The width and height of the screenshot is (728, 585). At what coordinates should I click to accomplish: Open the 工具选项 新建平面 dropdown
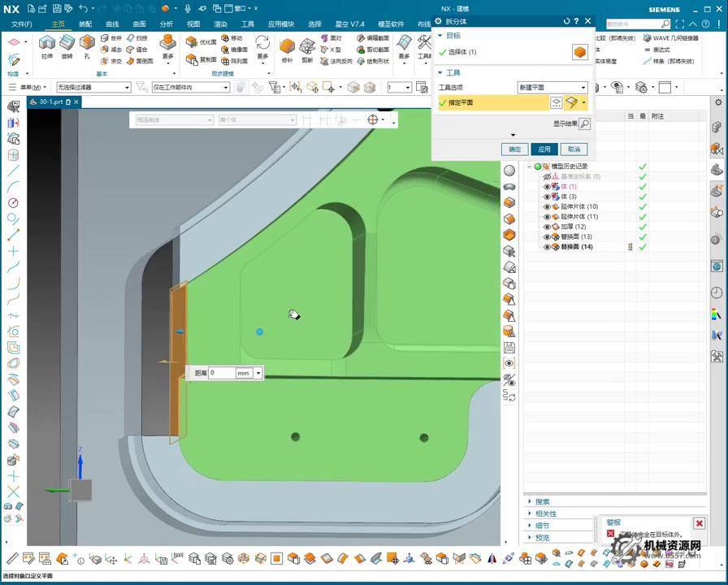click(552, 88)
